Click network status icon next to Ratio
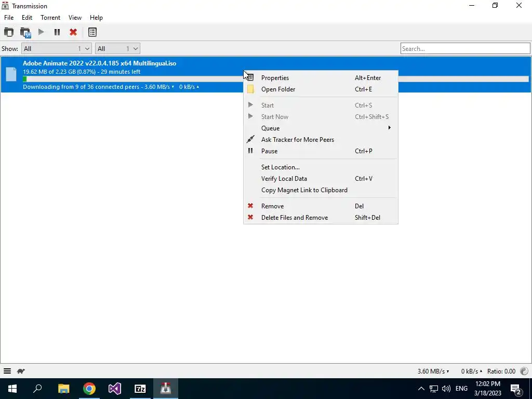Image resolution: width=532 pixels, height=399 pixels. (x=524, y=371)
